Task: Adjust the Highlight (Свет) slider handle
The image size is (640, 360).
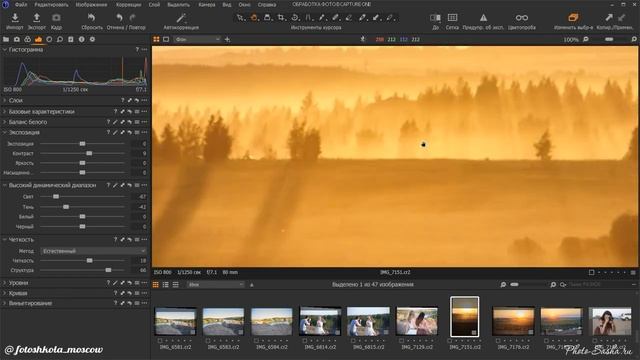Action: coord(56,197)
